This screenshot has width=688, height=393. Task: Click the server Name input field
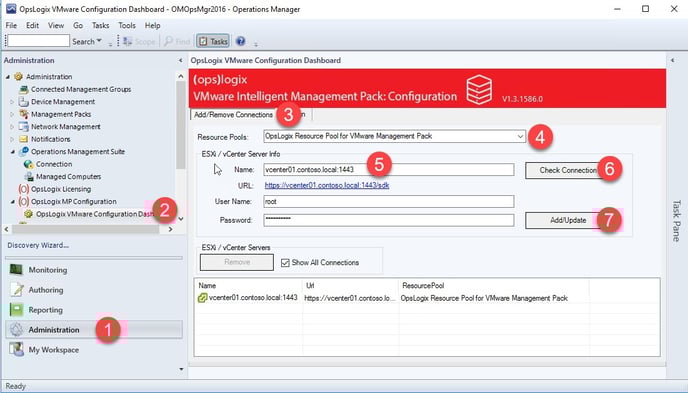pyautogui.click(x=389, y=170)
